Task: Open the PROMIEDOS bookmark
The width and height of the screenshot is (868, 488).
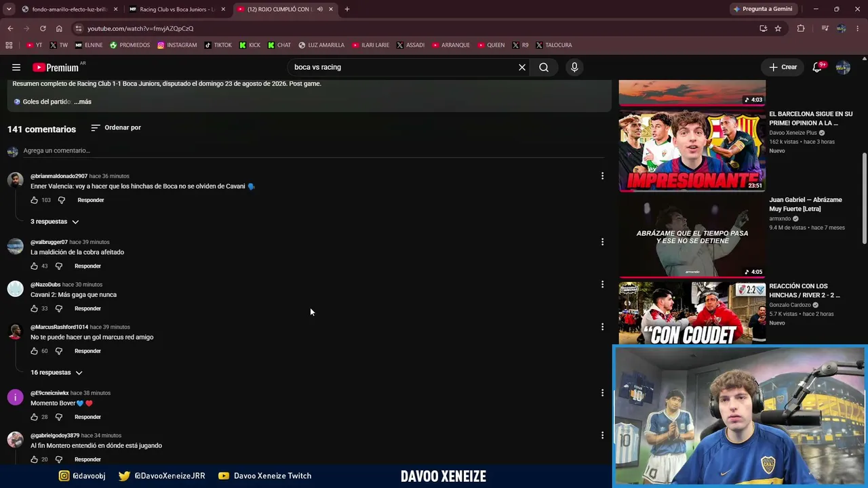Action: coord(130,45)
